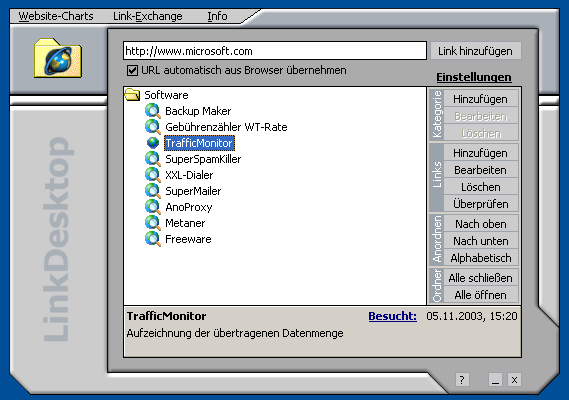Open the Website-Charts menu
Image resolution: width=569 pixels, height=400 pixels.
[56, 16]
